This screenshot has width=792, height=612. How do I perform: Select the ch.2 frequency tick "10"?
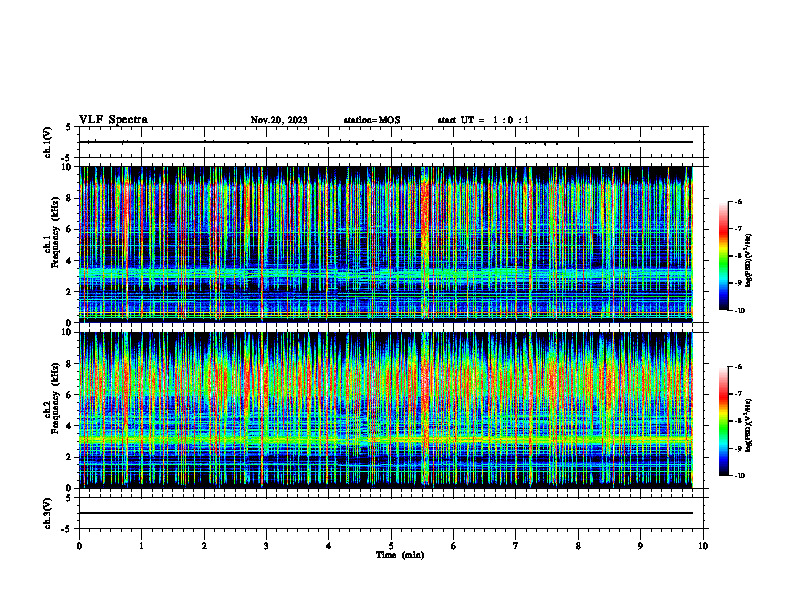[x=68, y=332]
